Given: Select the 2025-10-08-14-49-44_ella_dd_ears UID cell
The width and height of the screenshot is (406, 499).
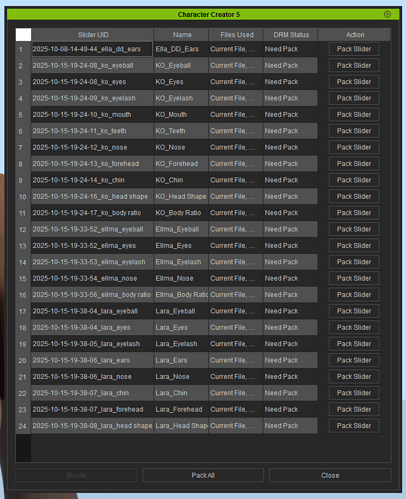Looking at the screenshot, I should point(92,49).
